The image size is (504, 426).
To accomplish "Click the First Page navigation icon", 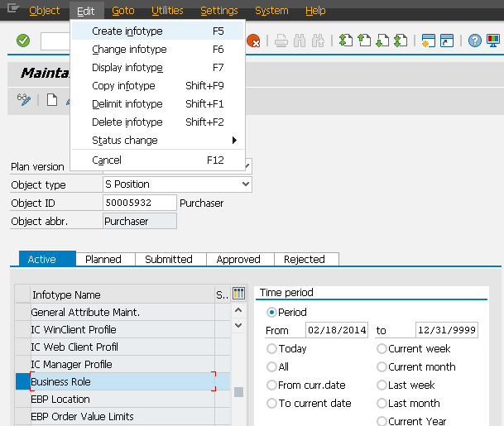I will click(x=346, y=41).
